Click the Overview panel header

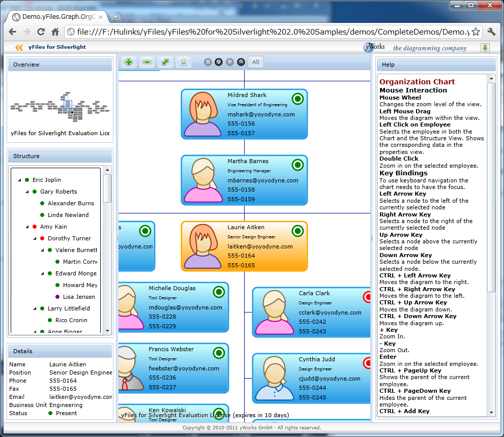point(60,65)
